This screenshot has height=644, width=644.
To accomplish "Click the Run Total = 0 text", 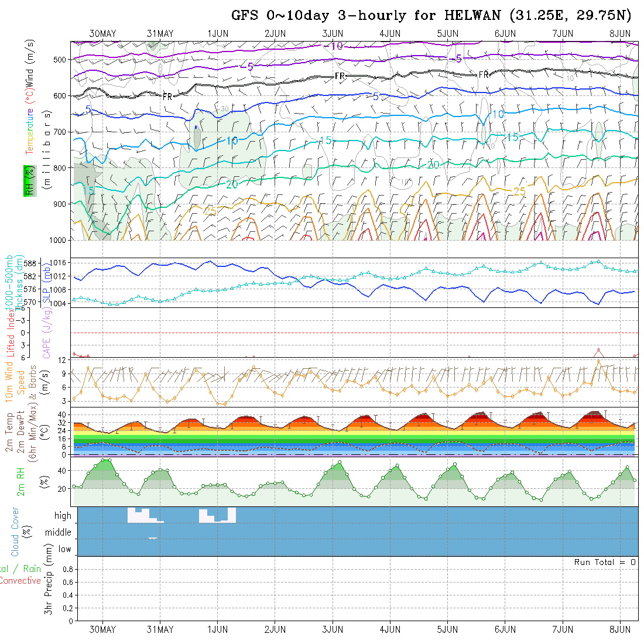I will coord(605,562).
